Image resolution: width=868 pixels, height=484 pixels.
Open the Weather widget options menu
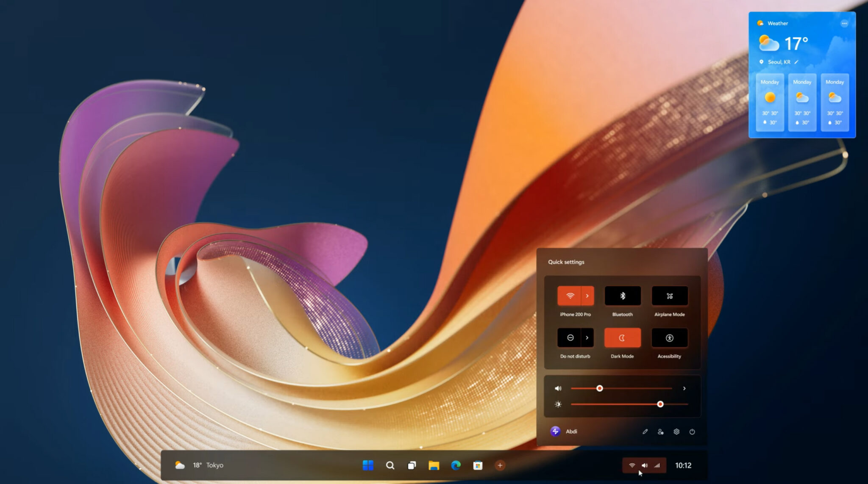844,23
